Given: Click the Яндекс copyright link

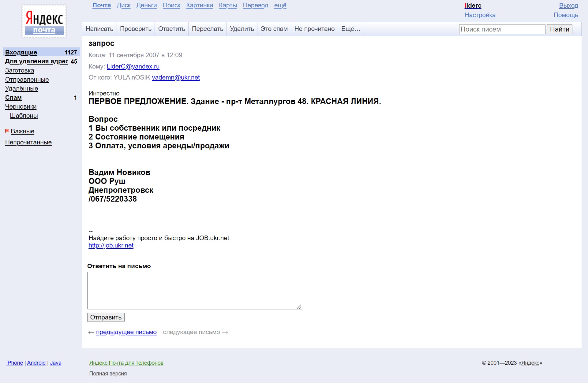Looking at the screenshot, I should (x=530, y=363).
